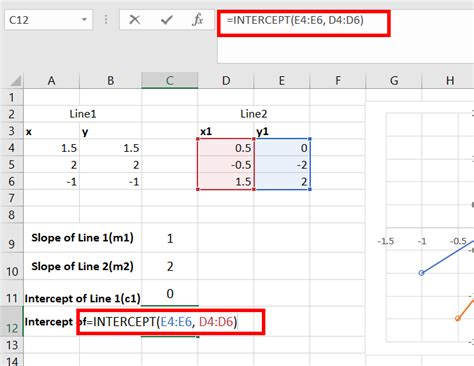Image resolution: width=474 pixels, height=366 pixels.
Task: Click the formula bar INTERCEPT text
Action: click(x=295, y=20)
